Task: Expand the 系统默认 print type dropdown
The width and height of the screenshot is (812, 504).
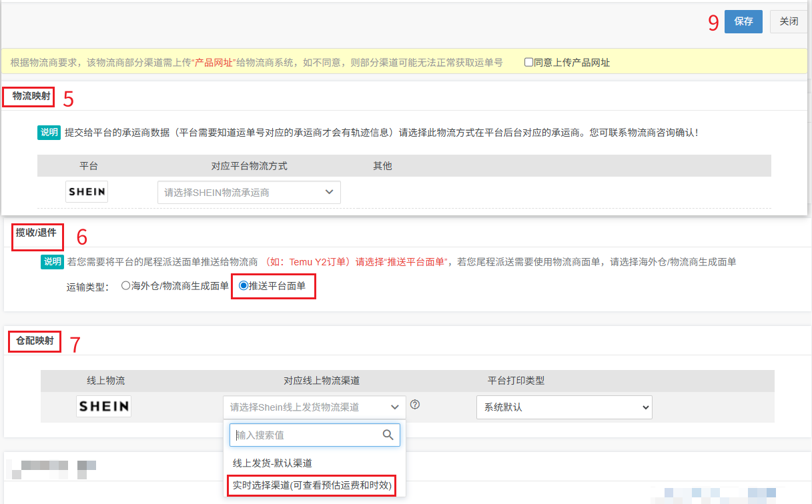Action: pyautogui.click(x=564, y=407)
